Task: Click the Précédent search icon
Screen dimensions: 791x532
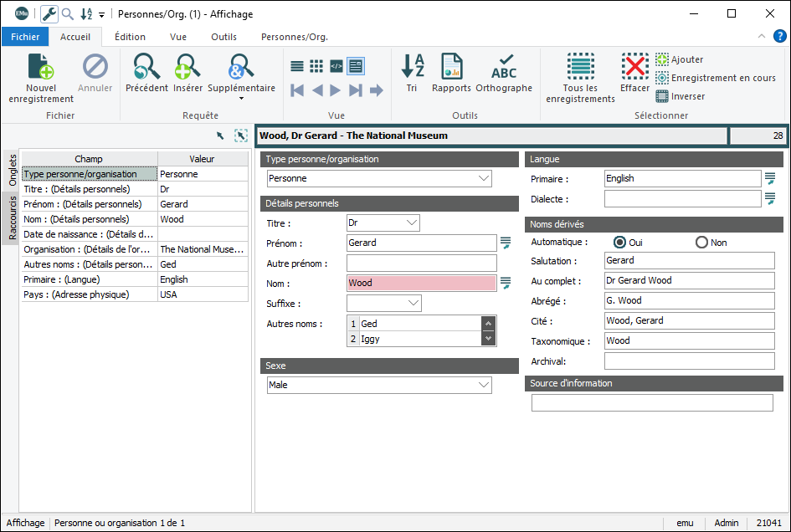Action: click(146, 67)
